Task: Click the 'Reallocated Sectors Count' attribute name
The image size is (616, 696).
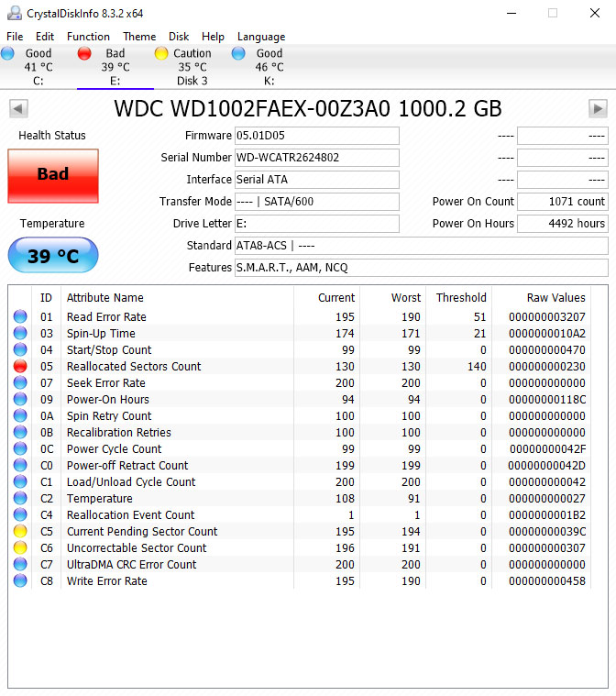Action: pos(134,366)
